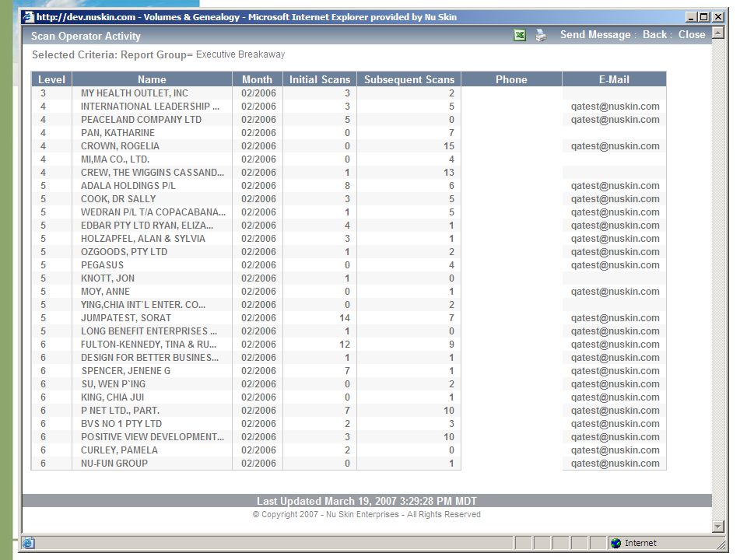Sort by Subsequent Scans column header
Viewport: 747px width, 560px height.
[409, 79]
